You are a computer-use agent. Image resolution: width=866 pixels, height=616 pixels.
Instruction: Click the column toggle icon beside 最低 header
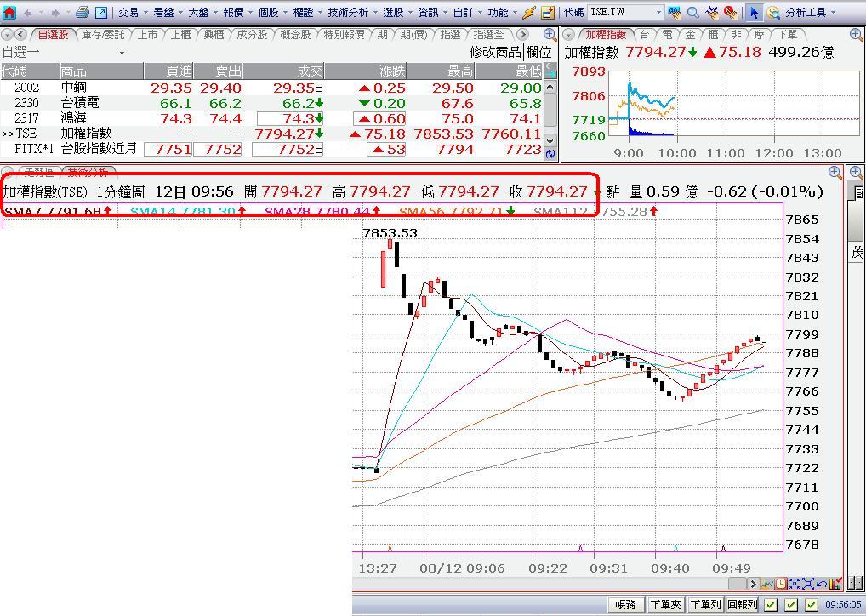(550, 71)
